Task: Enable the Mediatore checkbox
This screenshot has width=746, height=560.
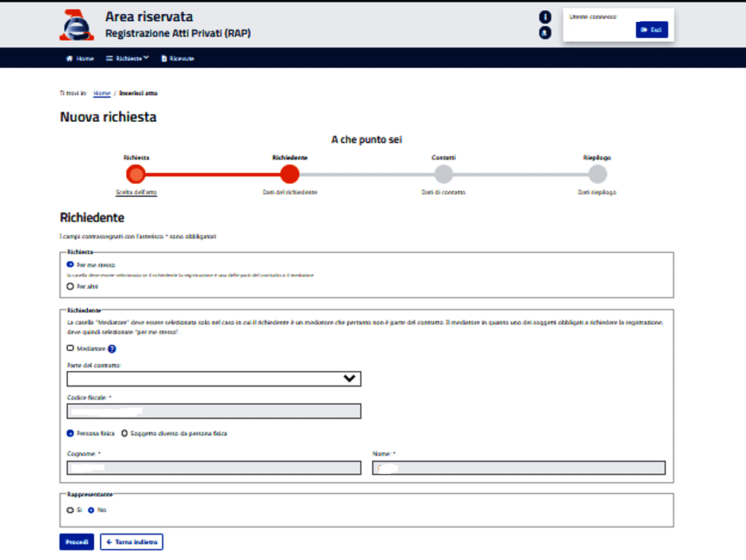Action: coord(70,349)
